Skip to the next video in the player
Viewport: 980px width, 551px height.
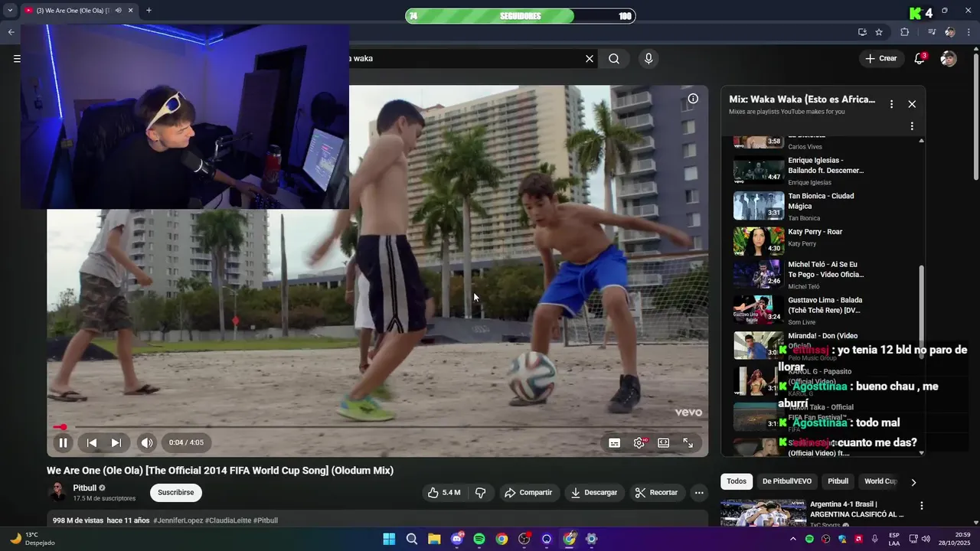[x=116, y=442]
